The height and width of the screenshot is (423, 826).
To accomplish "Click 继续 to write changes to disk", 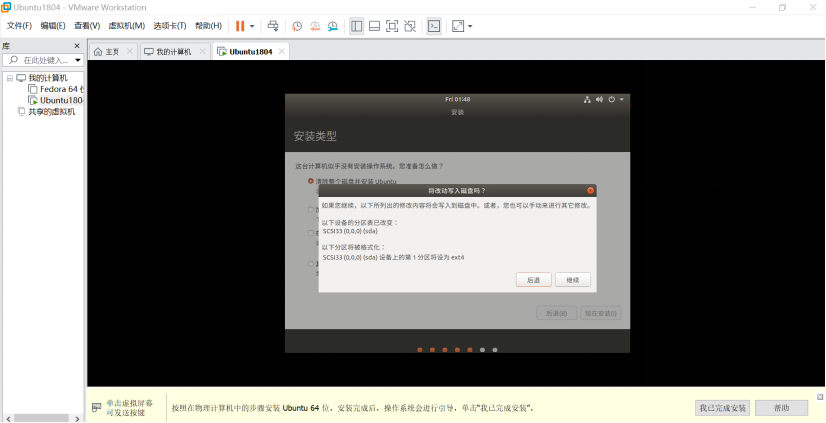I will click(573, 280).
